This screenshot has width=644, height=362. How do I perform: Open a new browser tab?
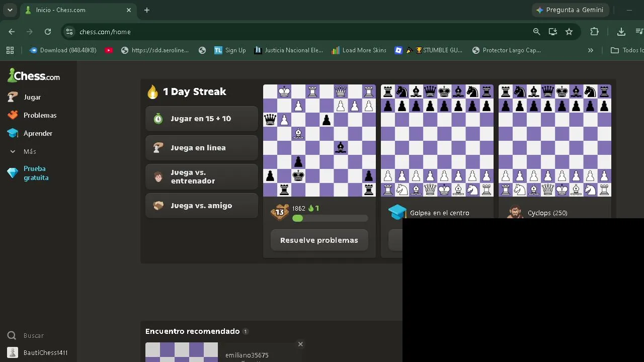(x=147, y=10)
